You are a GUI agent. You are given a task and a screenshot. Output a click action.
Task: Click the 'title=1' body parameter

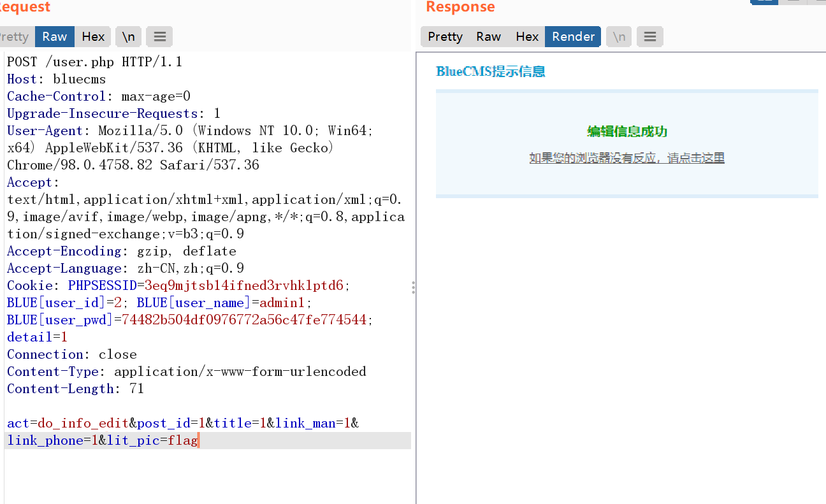(x=240, y=423)
